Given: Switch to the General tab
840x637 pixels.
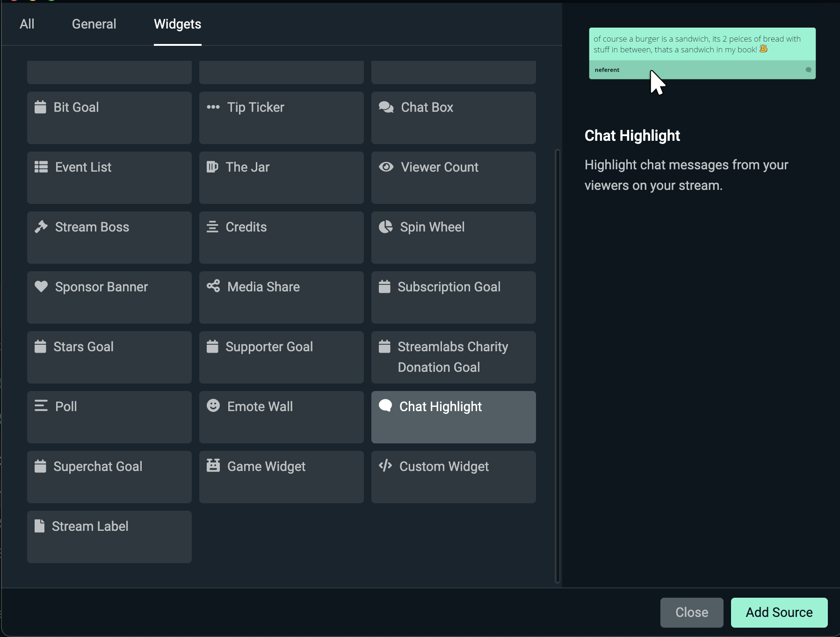Looking at the screenshot, I should 94,24.
